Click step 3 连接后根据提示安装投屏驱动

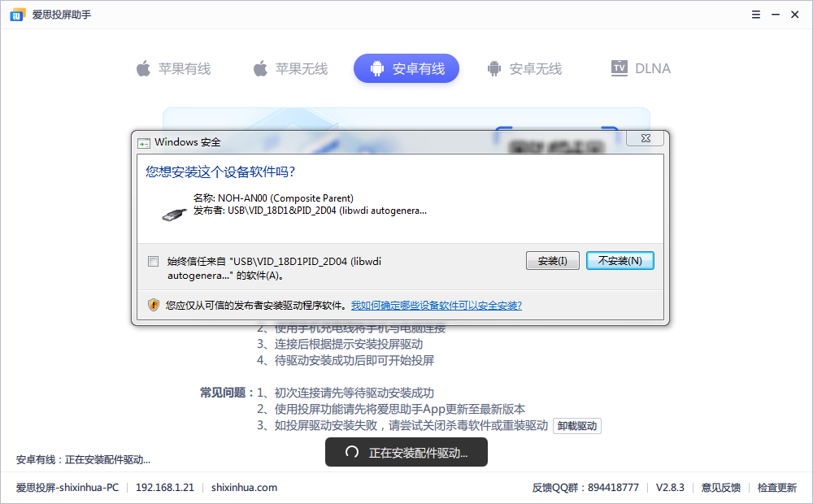click(x=340, y=345)
